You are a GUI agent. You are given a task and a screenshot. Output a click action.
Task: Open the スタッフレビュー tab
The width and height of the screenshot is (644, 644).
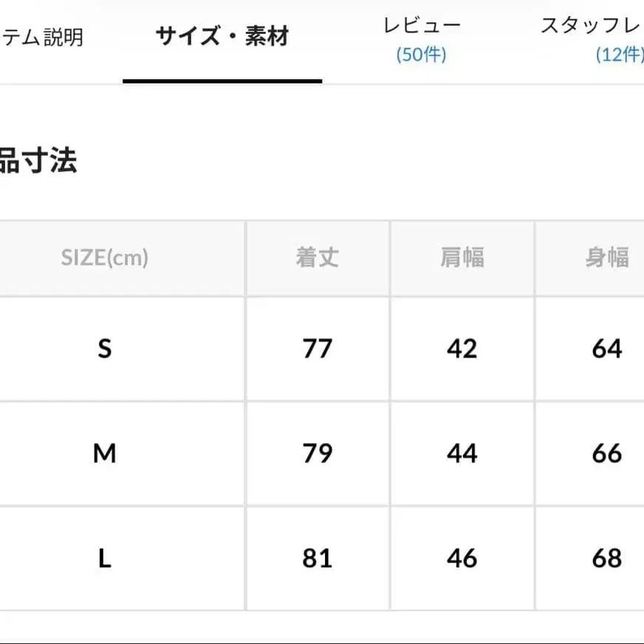[591, 26]
